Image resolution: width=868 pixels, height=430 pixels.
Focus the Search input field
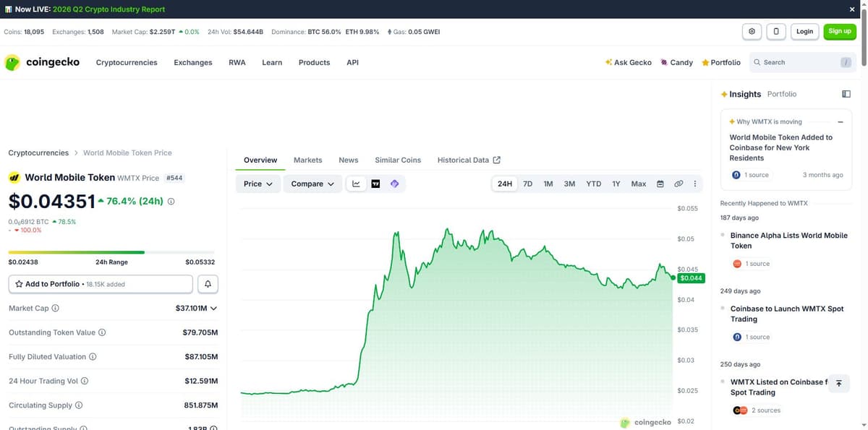[x=801, y=63]
